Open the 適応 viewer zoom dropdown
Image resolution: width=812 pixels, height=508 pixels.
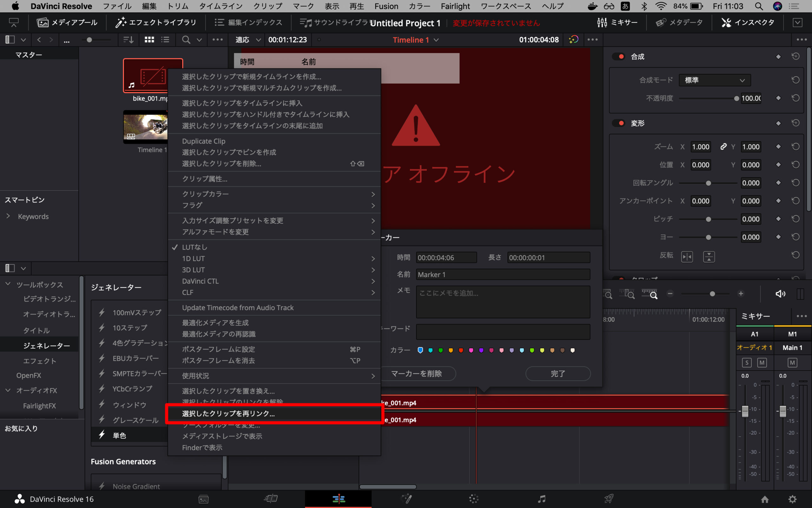pyautogui.click(x=248, y=40)
